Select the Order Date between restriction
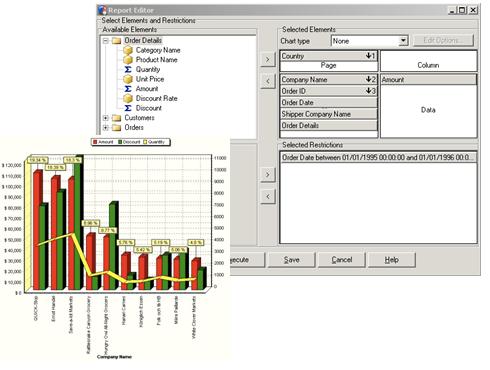This screenshot has width=490, height=370. pyautogui.click(x=378, y=157)
